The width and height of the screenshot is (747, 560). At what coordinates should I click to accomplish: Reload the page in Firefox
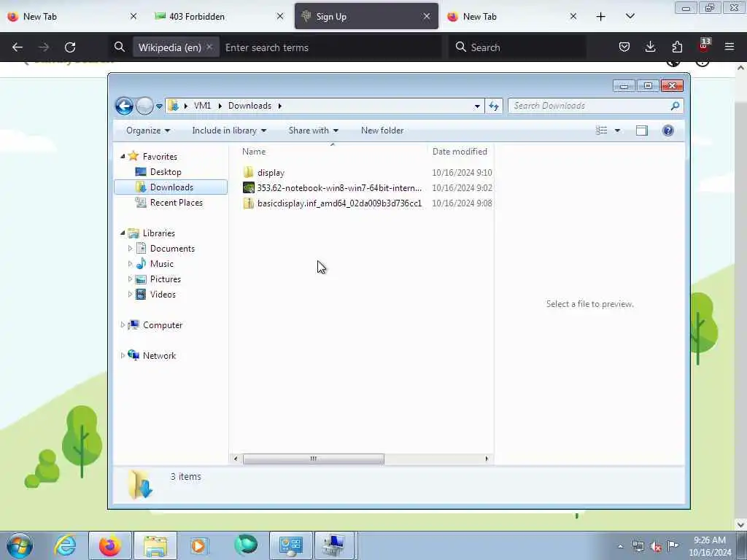(x=70, y=47)
